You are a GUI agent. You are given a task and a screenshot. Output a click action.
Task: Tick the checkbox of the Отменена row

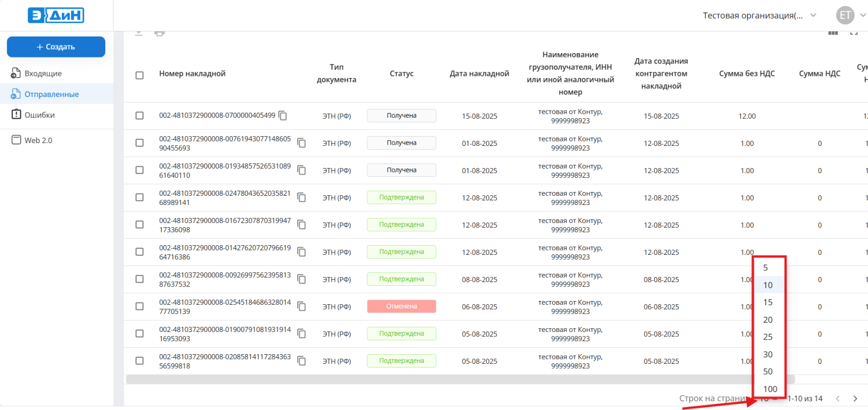(x=139, y=306)
